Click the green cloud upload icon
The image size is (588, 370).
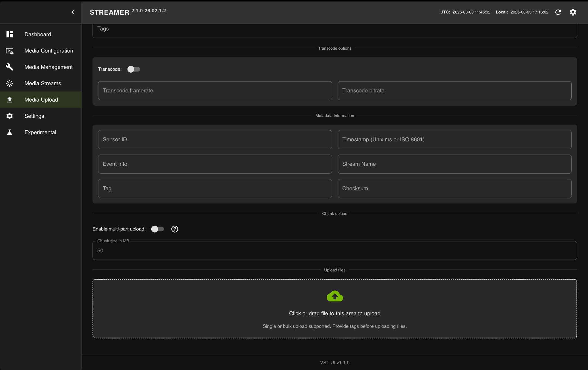point(334,296)
